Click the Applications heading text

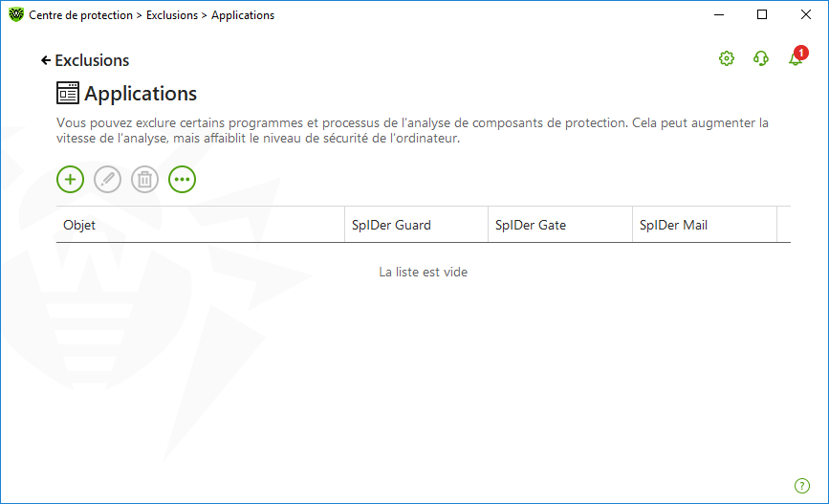point(141,94)
